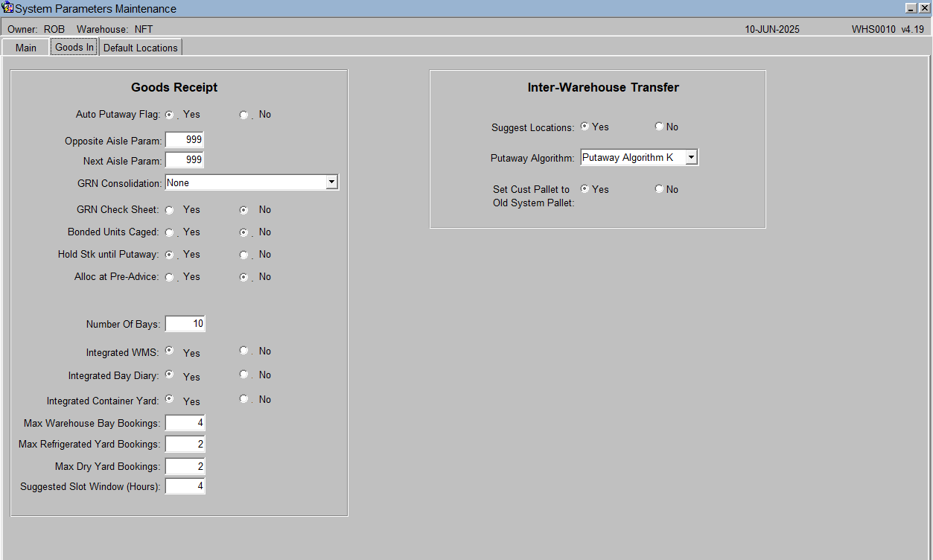Set Integrated WMS to No
Screen dimensions: 933x560
(243, 350)
